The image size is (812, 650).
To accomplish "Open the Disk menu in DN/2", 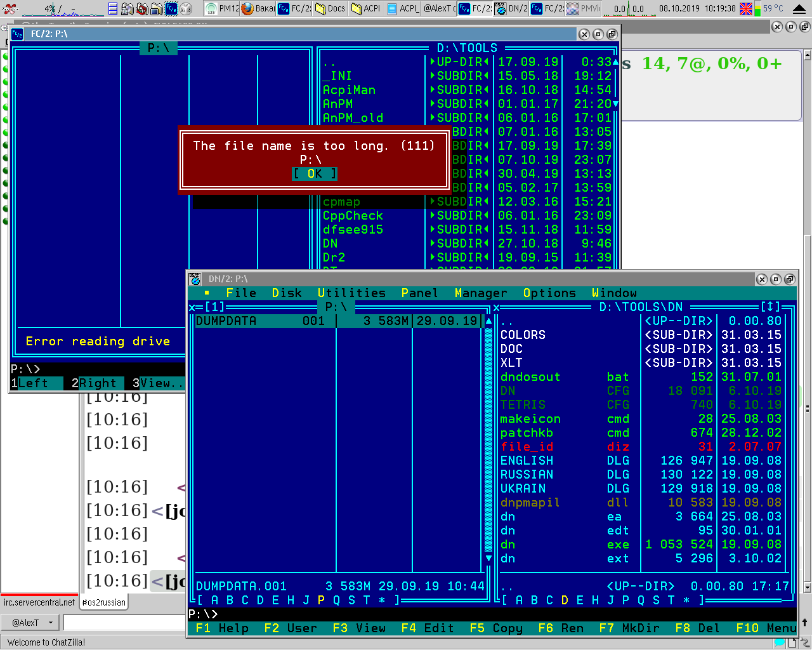I will pyautogui.click(x=287, y=293).
